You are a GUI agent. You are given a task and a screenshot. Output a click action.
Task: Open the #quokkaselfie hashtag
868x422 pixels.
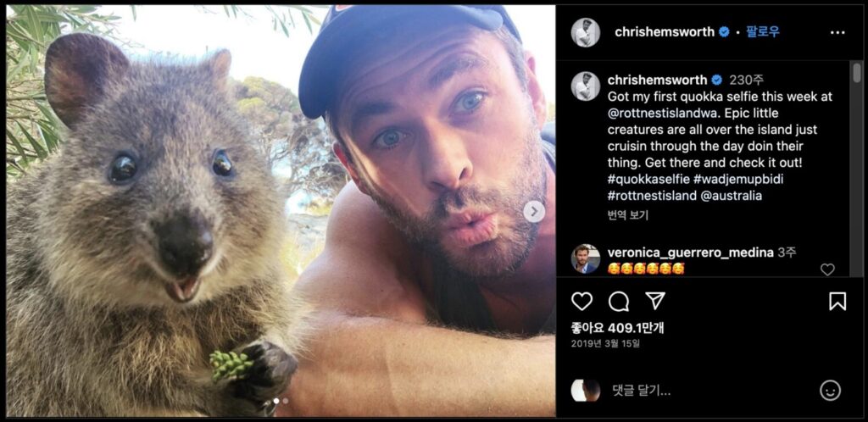[649, 180]
